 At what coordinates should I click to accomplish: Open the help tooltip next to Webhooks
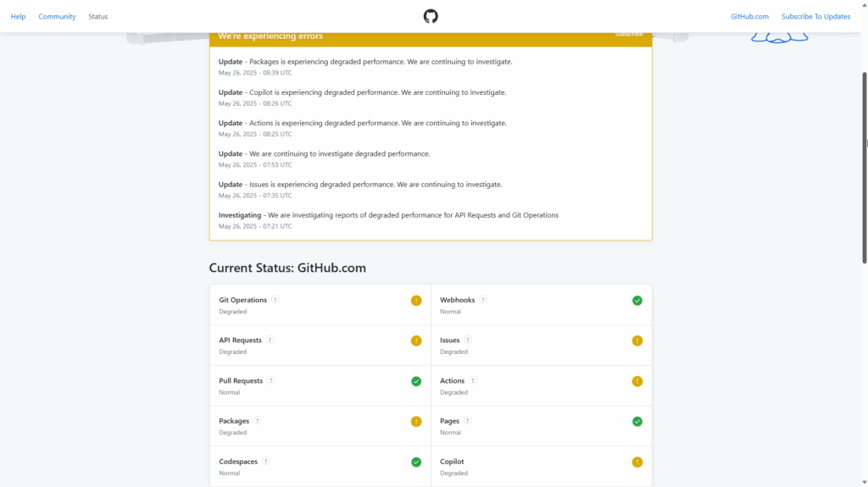pos(482,299)
